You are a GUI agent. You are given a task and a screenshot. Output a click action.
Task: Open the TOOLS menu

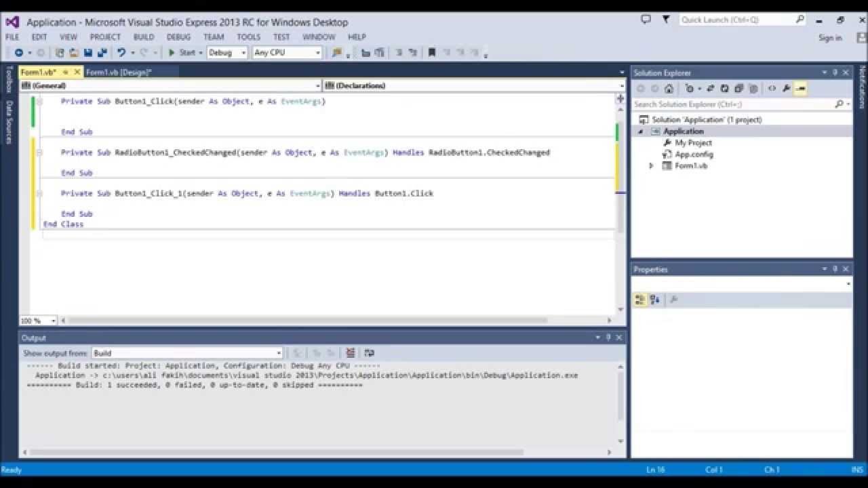(249, 37)
